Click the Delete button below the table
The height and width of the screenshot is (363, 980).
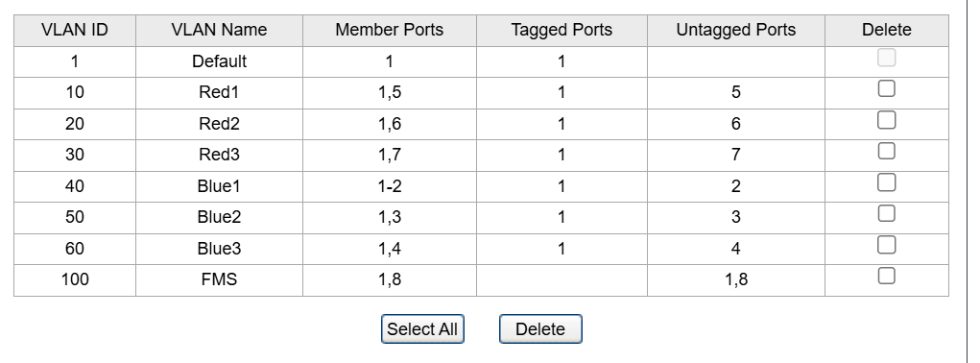(x=540, y=328)
